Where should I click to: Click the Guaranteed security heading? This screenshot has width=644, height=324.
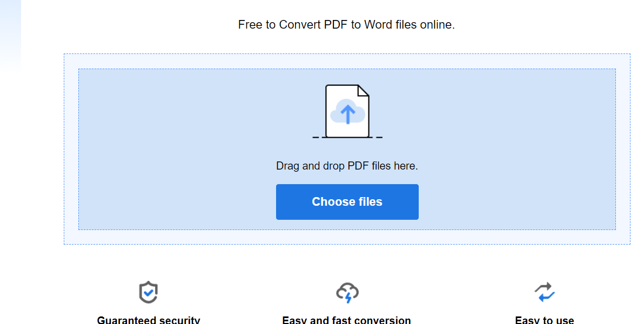tap(148, 320)
